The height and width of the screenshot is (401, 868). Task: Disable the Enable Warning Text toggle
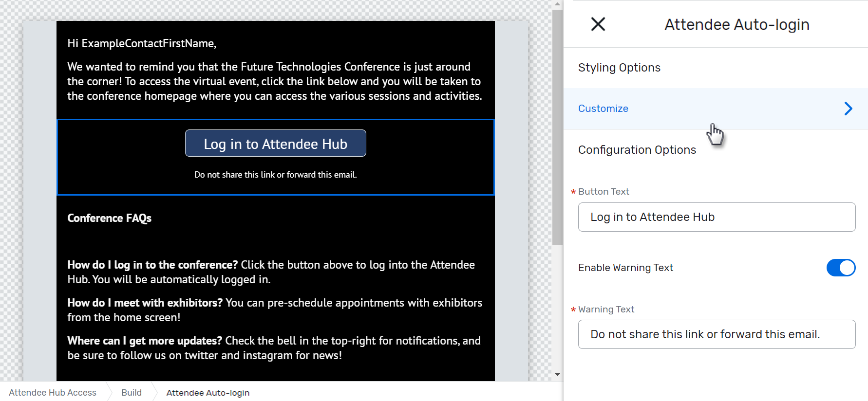[x=841, y=268]
